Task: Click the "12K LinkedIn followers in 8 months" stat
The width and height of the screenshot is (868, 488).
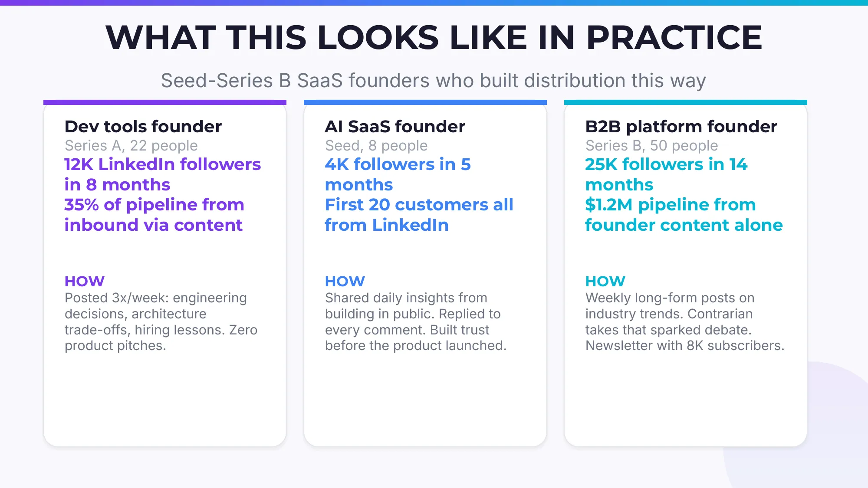Action: click(162, 174)
